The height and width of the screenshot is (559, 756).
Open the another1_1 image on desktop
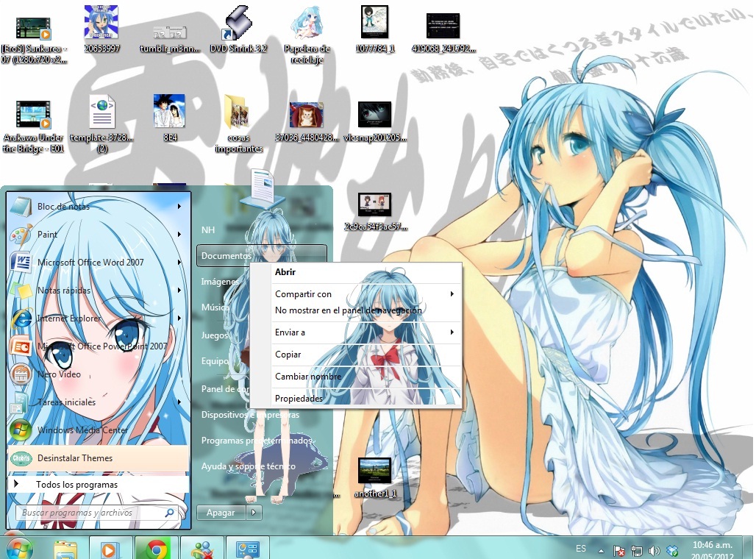pos(374,477)
